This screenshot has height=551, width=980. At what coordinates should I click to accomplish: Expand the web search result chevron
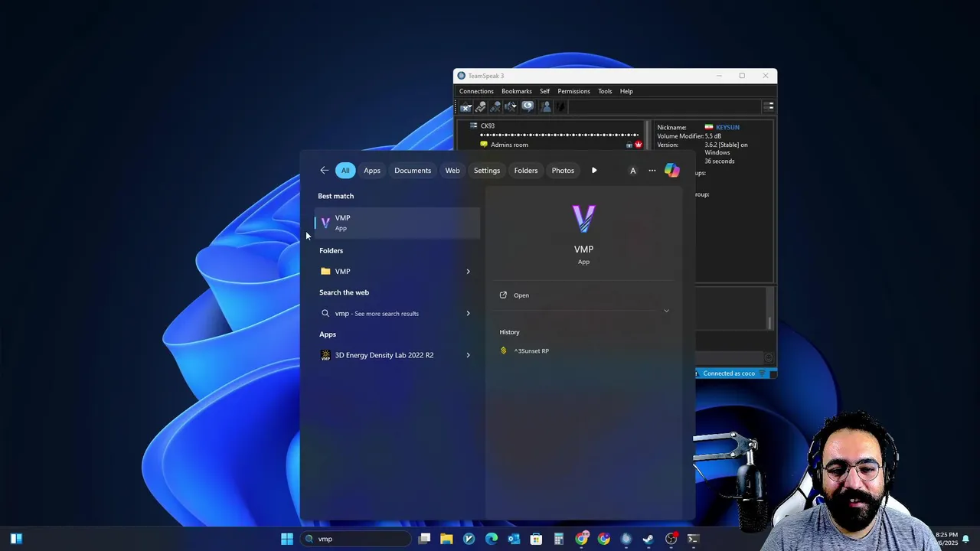(x=468, y=313)
